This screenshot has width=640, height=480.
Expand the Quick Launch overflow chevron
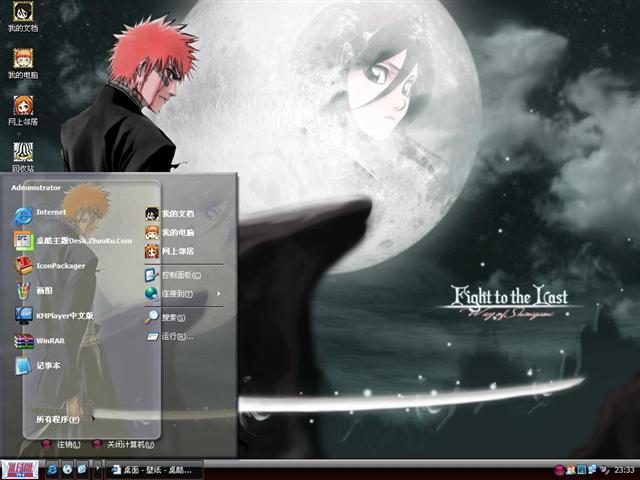pos(97,469)
